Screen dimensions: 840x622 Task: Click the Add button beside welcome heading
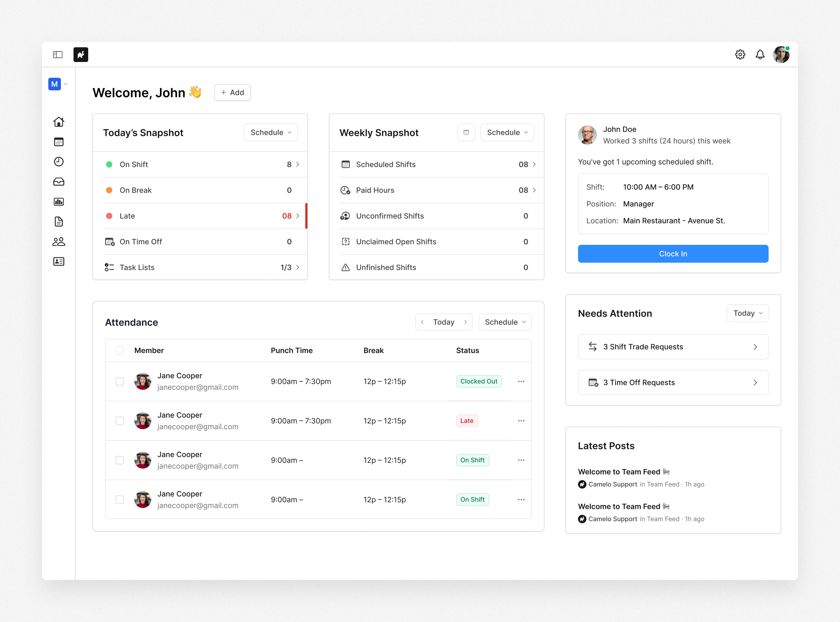[x=232, y=92]
